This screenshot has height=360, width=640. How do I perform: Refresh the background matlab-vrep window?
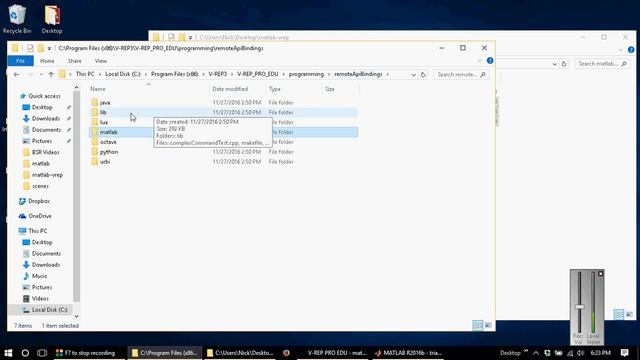tap(564, 64)
